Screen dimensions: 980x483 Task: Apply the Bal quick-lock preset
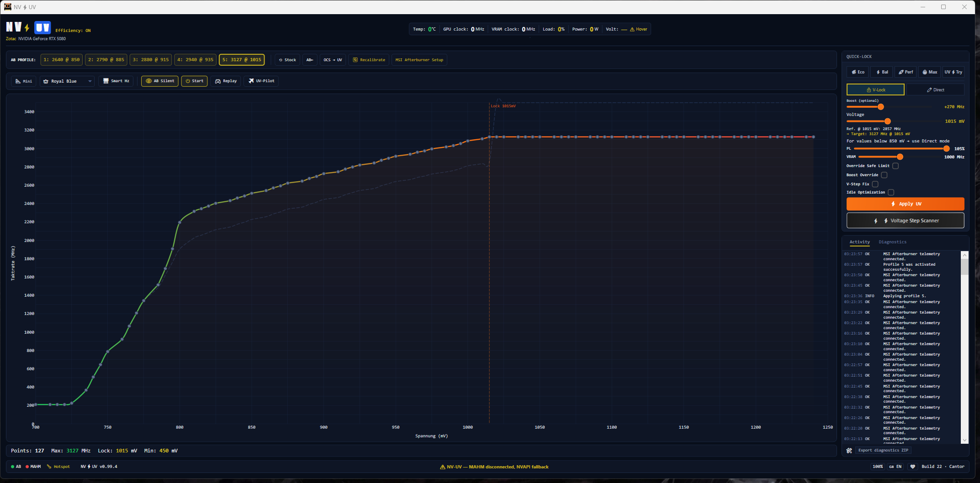pos(882,72)
